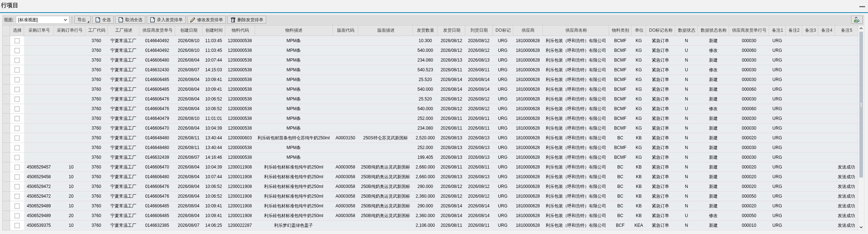
Task: Click the 行项目 panel title
Action: (x=9, y=5)
